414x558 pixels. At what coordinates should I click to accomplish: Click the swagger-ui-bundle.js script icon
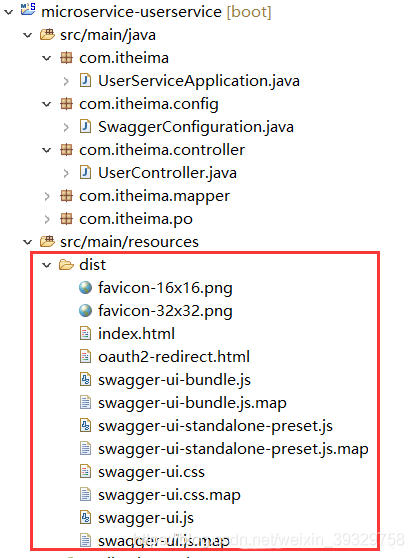[85, 380]
